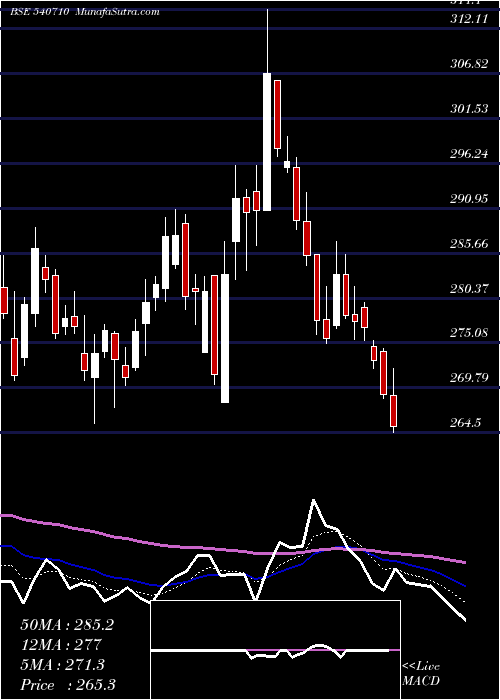
Task: Click the 301.53 price axis label
Action: point(469,109)
